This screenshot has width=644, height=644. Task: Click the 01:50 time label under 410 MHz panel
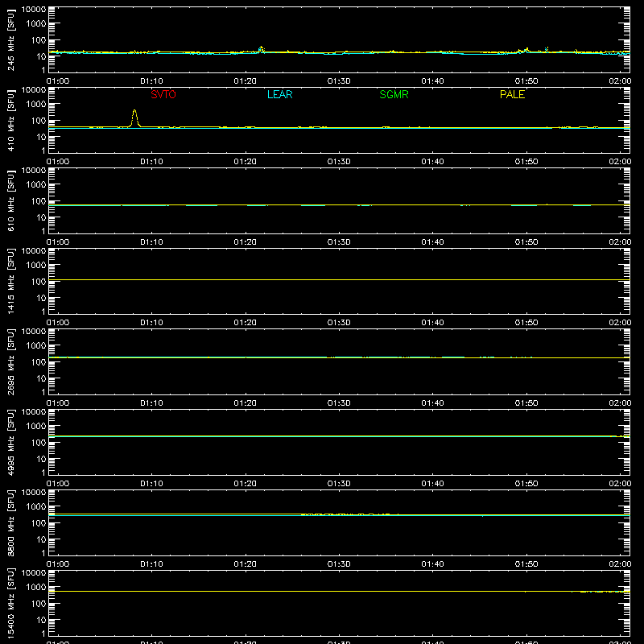coord(526,162)
